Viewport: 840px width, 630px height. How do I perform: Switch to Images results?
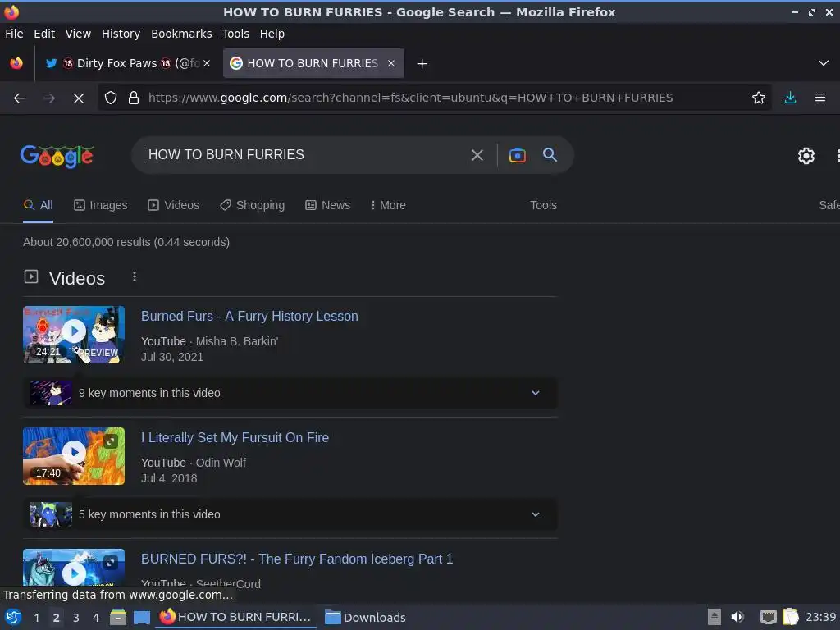(x=101, y=205)
